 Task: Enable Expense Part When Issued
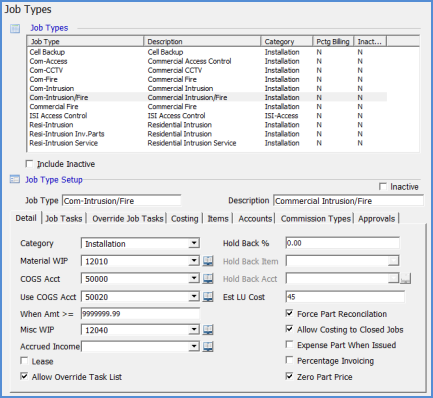(x=289, y=345)
